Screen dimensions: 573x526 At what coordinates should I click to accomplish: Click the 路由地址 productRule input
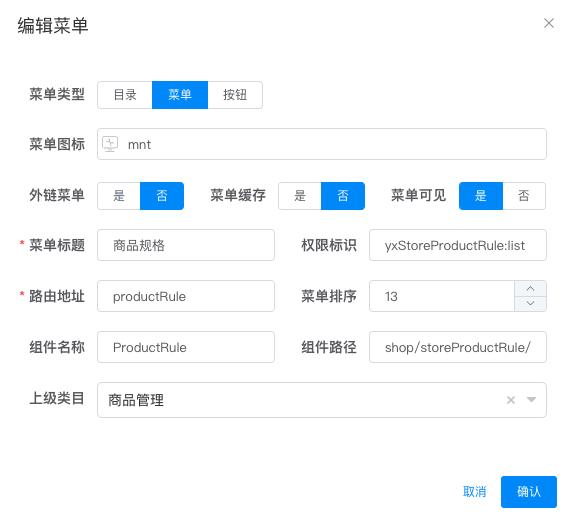coord(186,296)
